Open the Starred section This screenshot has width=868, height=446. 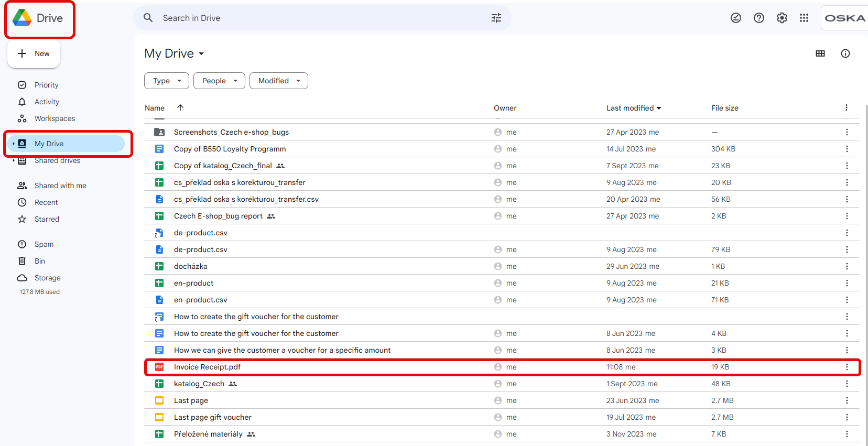click(47, 219)
